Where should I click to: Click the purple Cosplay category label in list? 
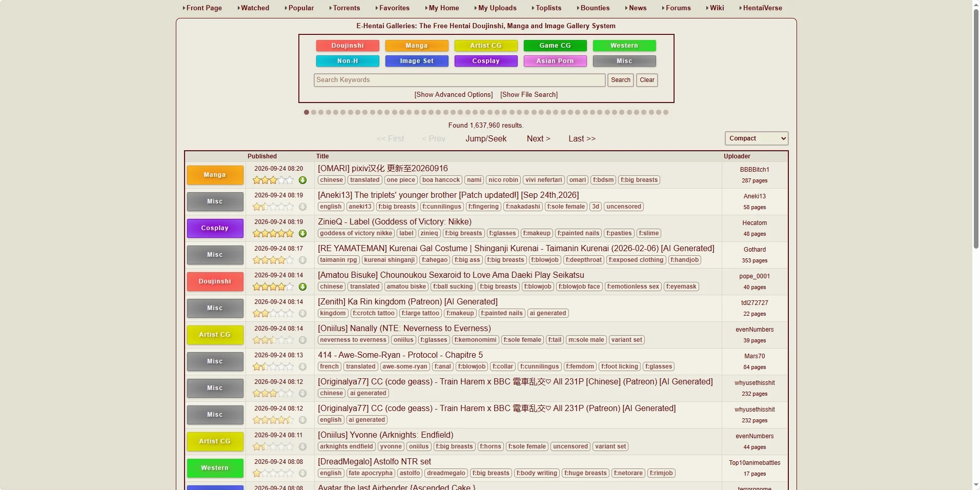pyautogui.click(x=215, y=228)
